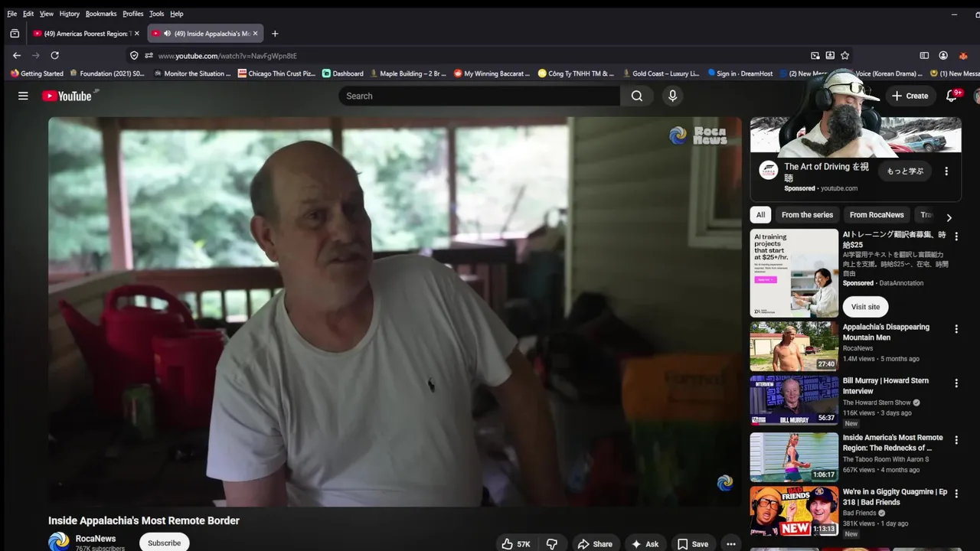Bookmark this page with the star icon

(844, 55)
